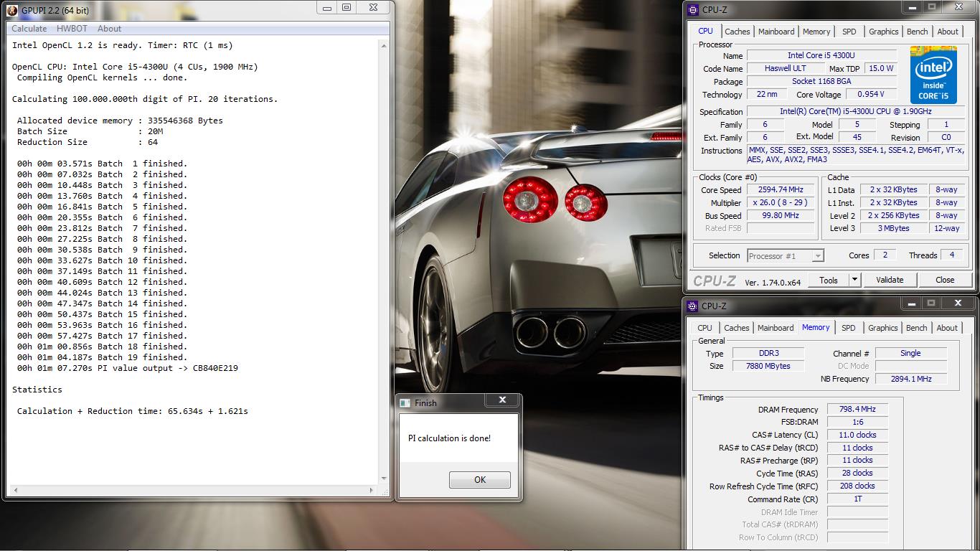This screenshot has width=980, height=551.
Task: Select Memory tab in top CPU-Z window
Action: [816, 32]
